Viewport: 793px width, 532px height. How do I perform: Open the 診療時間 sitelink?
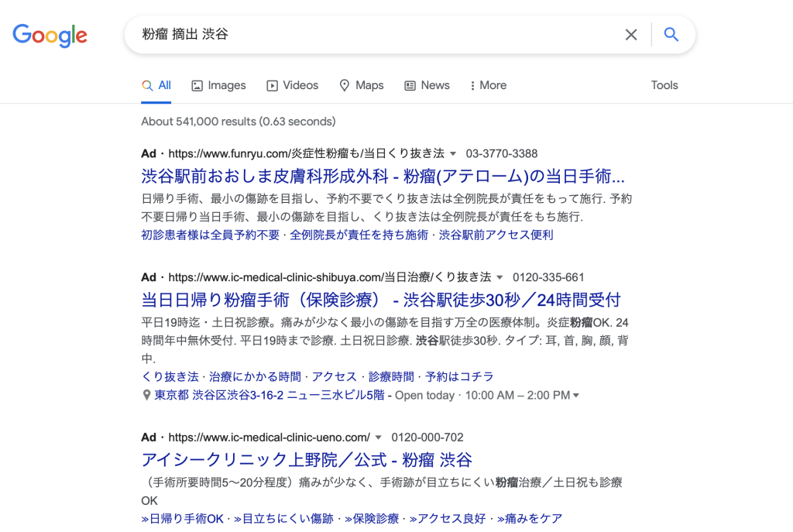tap(391, 377)
